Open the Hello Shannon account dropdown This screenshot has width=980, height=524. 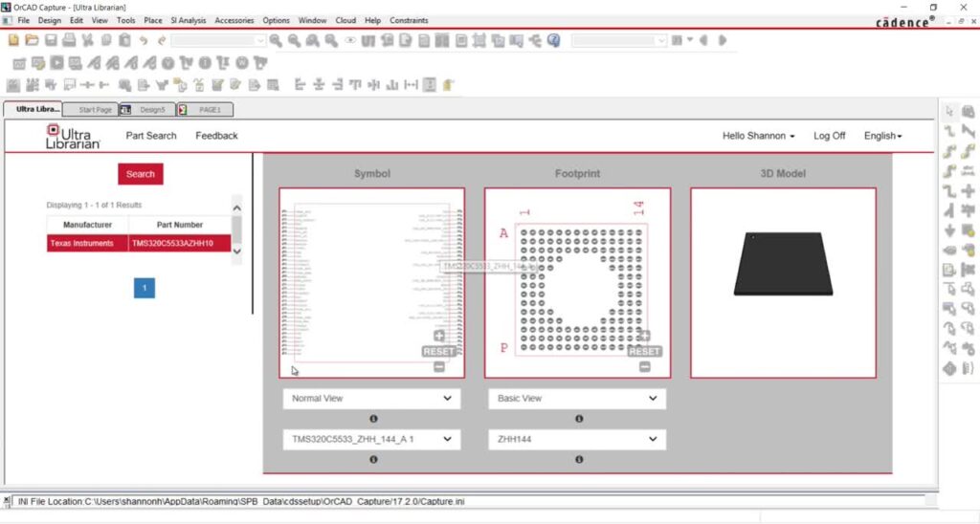coord(758,136)
